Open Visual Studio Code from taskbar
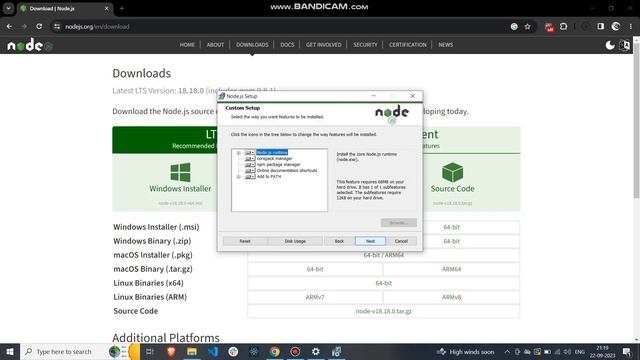Screen dimensions: 640x360 213,351
